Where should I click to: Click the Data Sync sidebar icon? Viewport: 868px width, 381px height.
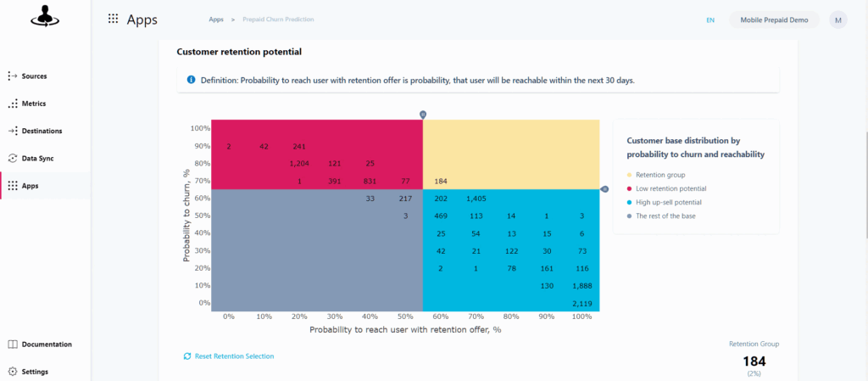tap(13, 159)
